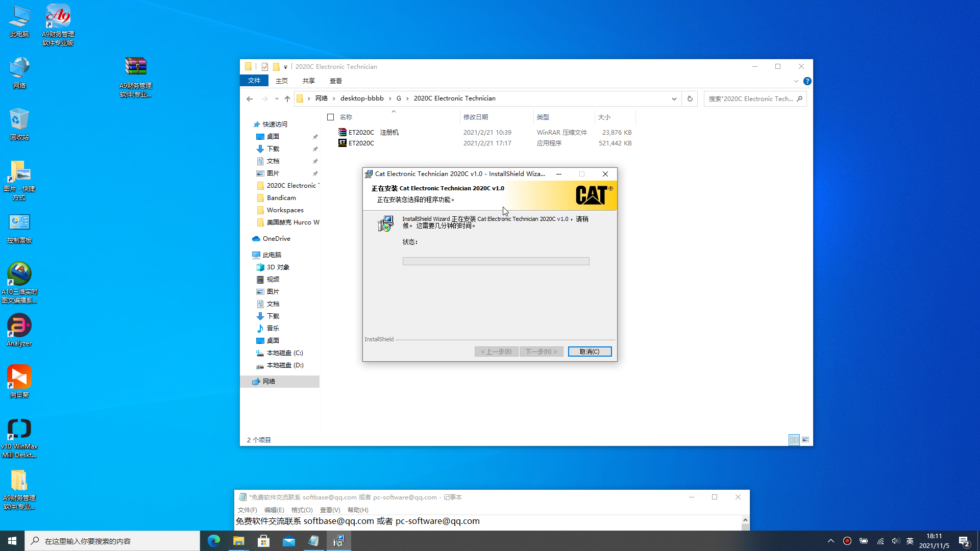The image size is (980, 551).
Task: Open address bar history dropdown
Action: click(x=674, y=98)
